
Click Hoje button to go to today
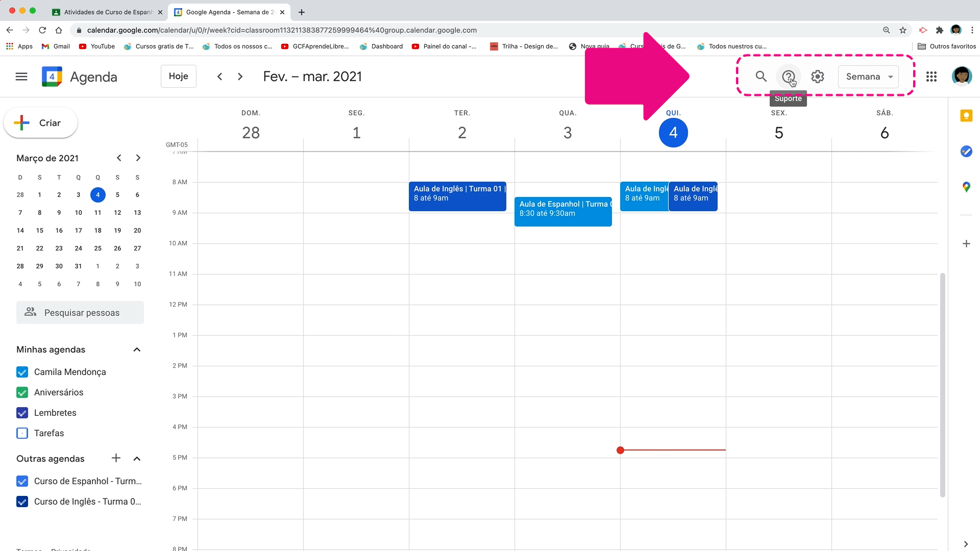pyautogui.click(x=178, y=76)
